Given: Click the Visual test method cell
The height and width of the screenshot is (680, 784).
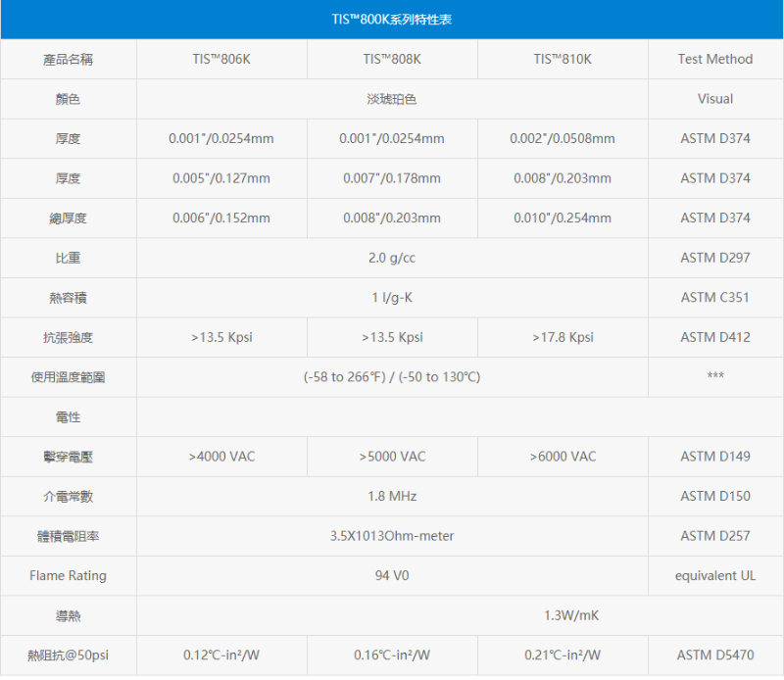Looking at the screenshot, I should point(715,99).
